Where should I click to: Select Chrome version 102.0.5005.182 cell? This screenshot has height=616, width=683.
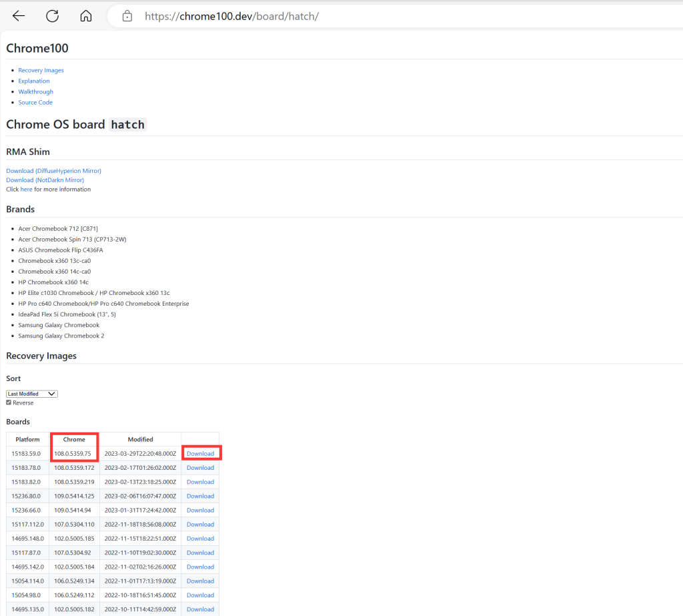tap(74, 609)
